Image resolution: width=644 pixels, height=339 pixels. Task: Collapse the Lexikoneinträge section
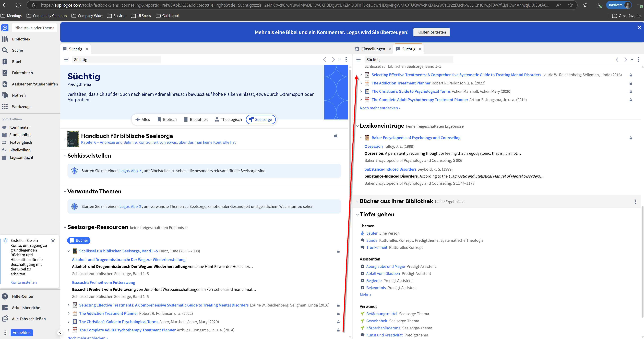click(x=357, y=126)
